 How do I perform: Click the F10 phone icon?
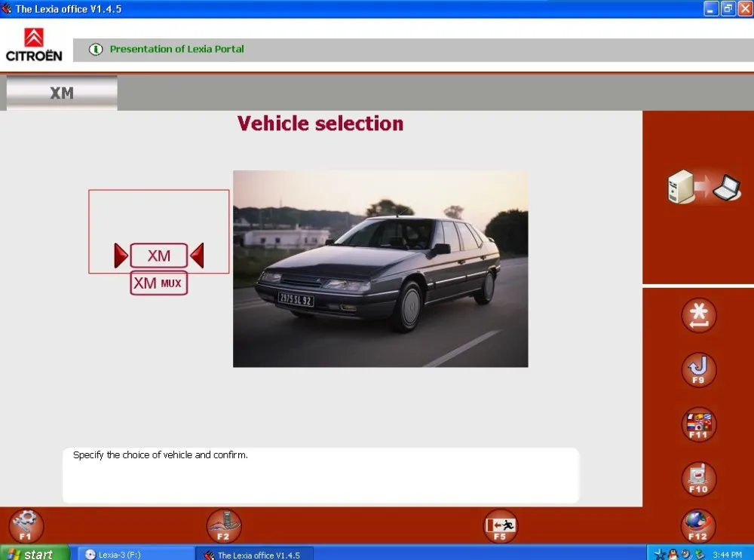(x=699, y=479)
